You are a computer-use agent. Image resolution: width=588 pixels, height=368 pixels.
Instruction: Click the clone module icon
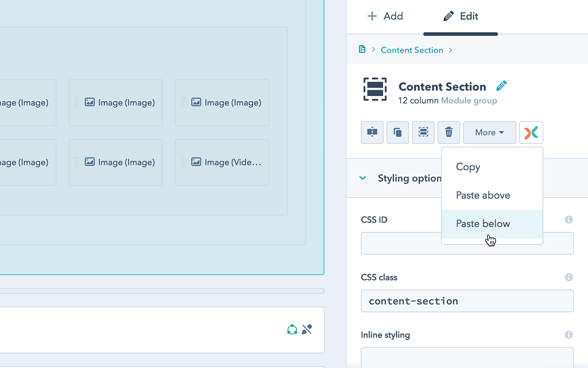[398, 132]
